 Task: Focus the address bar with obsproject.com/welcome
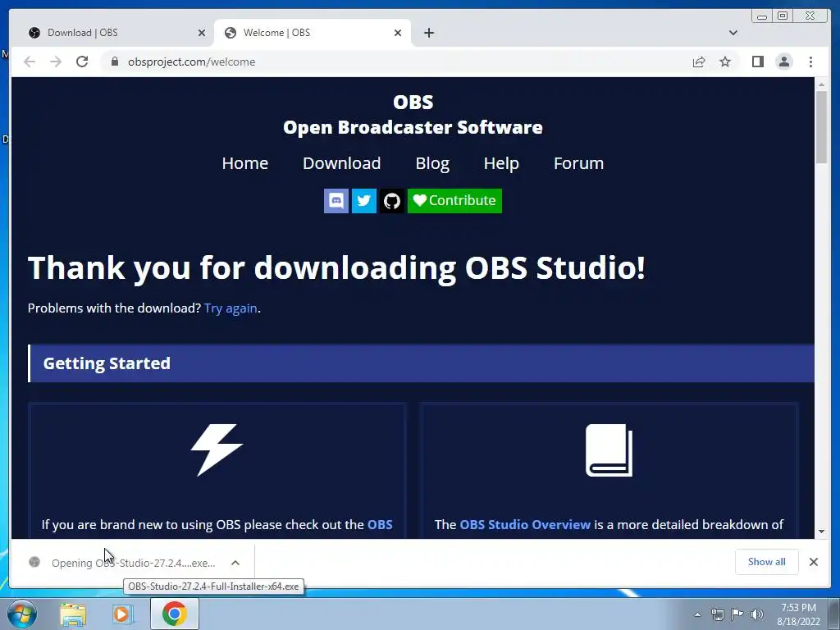pos(396,62)
